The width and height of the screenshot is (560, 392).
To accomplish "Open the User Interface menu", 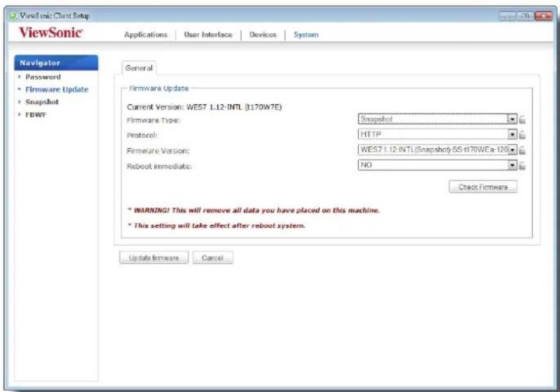I will click(x=208, y=35).
